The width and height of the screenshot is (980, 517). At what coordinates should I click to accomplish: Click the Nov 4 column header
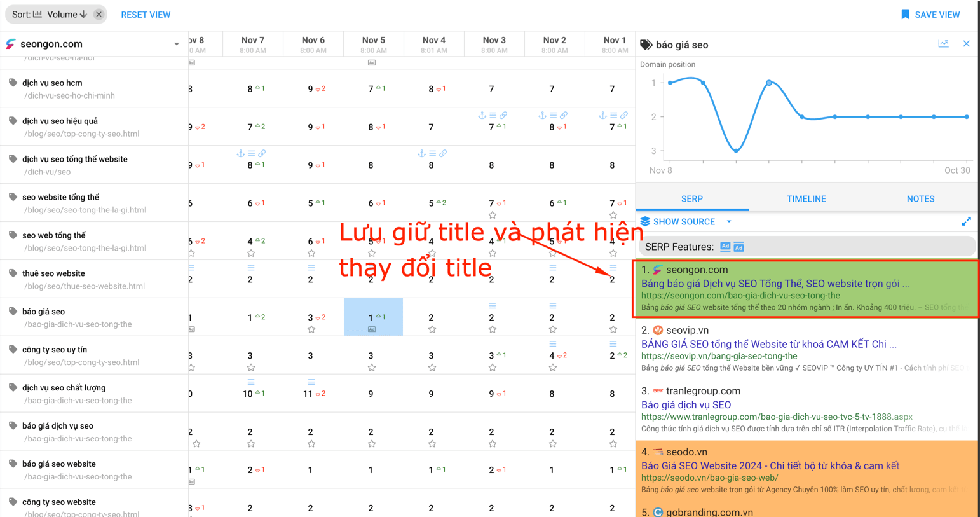433,44
